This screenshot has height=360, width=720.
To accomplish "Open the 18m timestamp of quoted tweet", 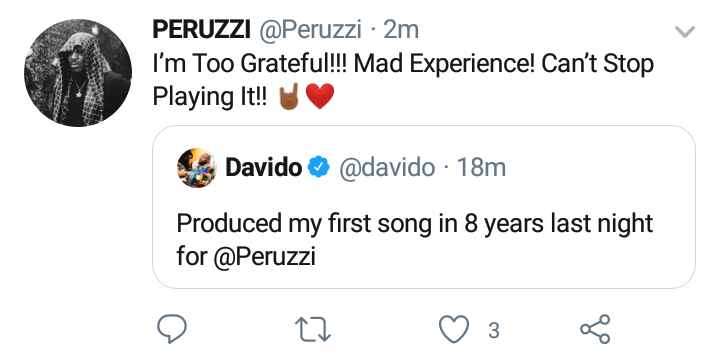I will pyautogui.click(x=481, y=168).
